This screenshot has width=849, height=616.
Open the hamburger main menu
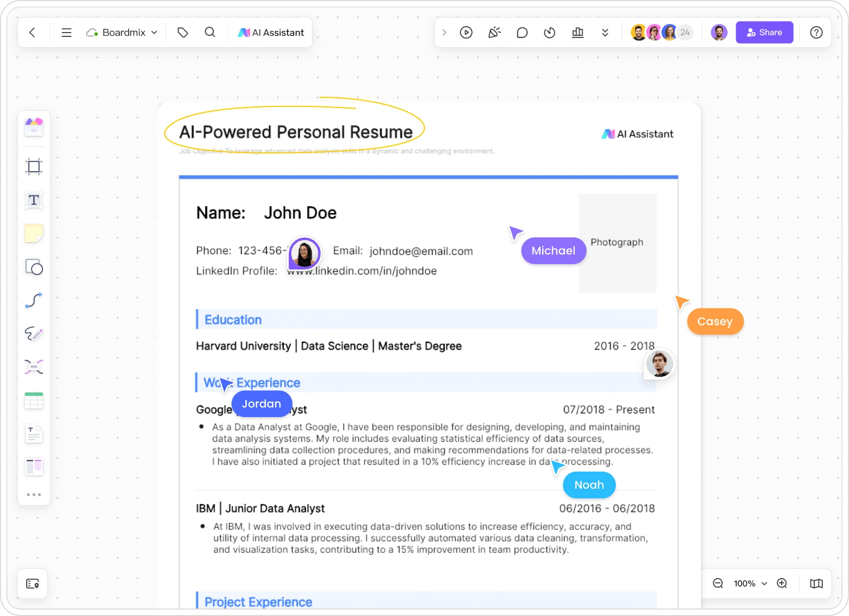pyautogui.click(x=66, y=33)
